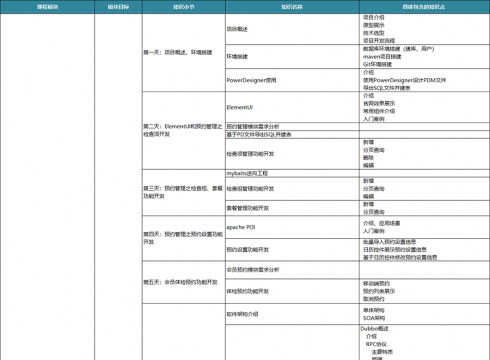The width and height of the screenshot is (490, 360).
Task: Select the '第一天：项目概述、环境搭建' cell
Action: click(184, 52)
